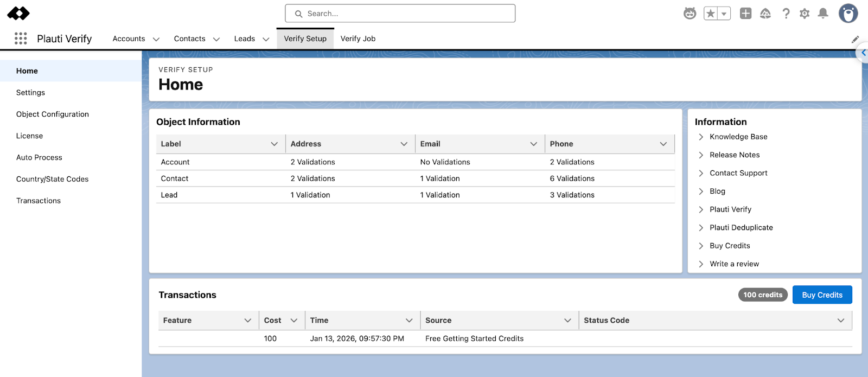The width and height of the screenshot is (868, 377).
Task: Switch to the Verify Job tab
Action: [x=358, y=39]
